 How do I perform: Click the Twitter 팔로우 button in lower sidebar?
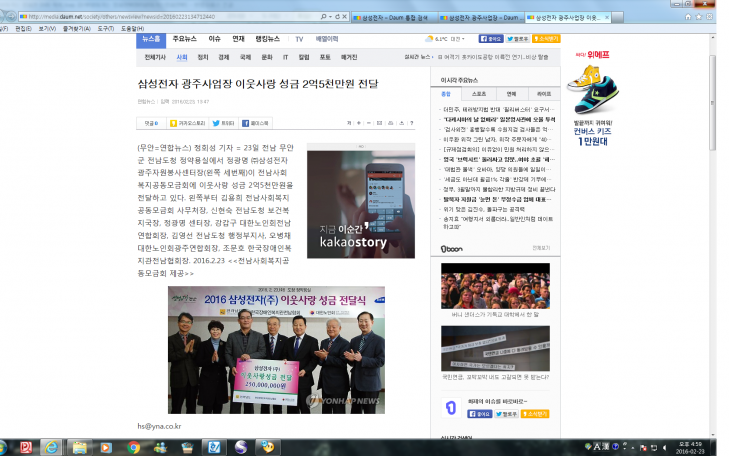(x=506, y=414)
